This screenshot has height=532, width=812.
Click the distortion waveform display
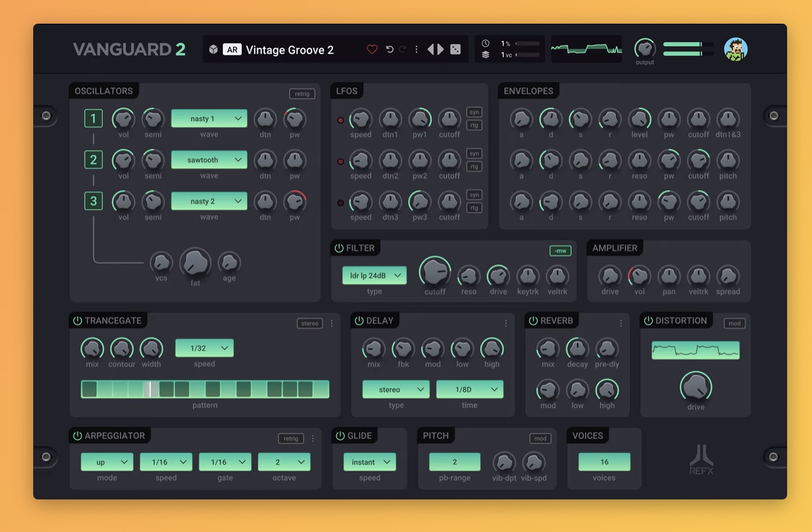696,350
